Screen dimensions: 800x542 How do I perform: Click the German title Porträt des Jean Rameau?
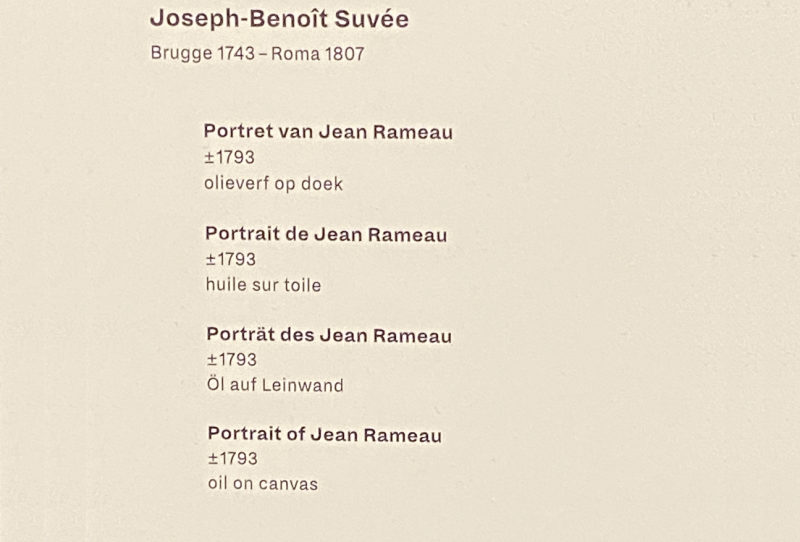coord(329,335)
